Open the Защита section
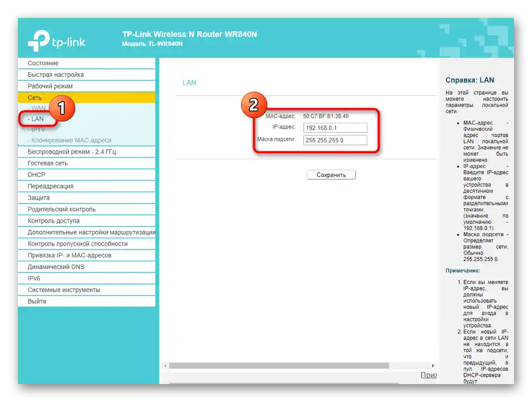Image resolution: width=532 pixels, height=402 pixels. pos(87,198)
